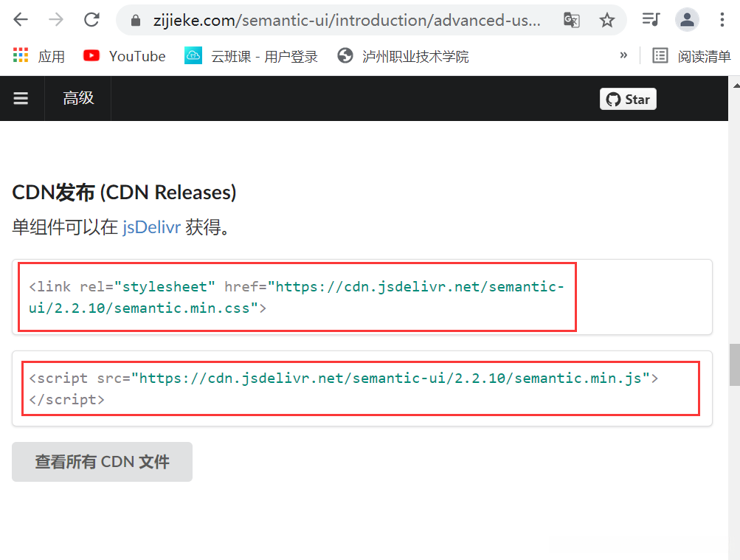Click the page scrollbar thumb
Image resolution: width=740 pixels, height=560 pixels.
(734, 365)
